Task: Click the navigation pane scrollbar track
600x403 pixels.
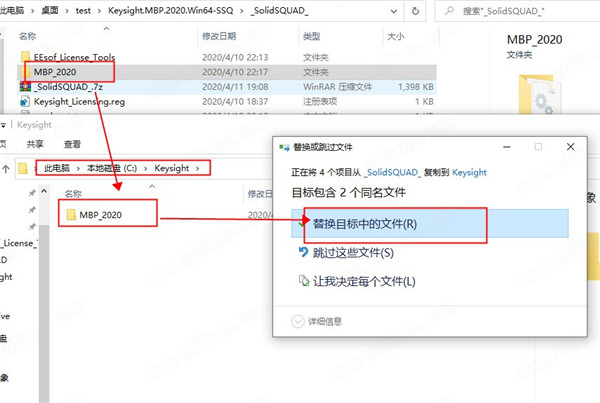Action: pos(44,314)
